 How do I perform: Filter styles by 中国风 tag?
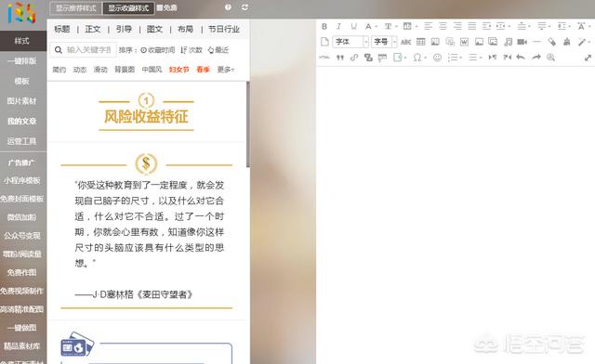(152, 70)
